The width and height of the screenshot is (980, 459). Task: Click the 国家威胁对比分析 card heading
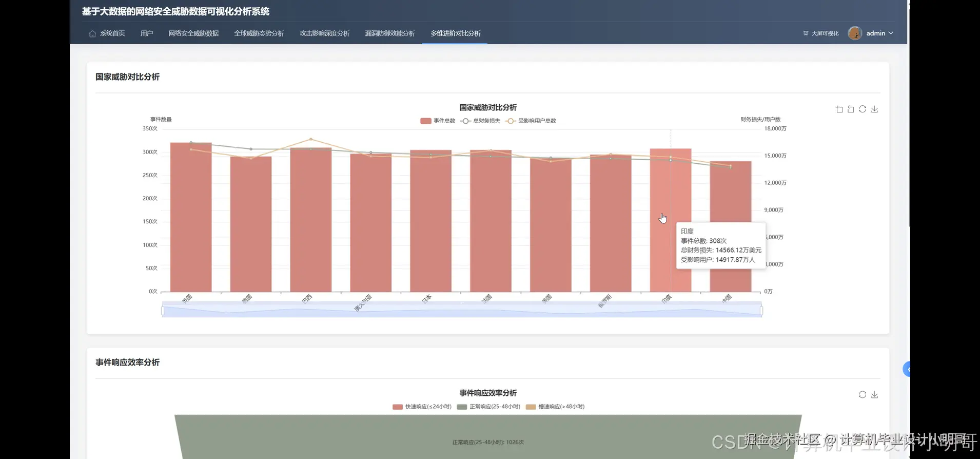coord(127,77)
